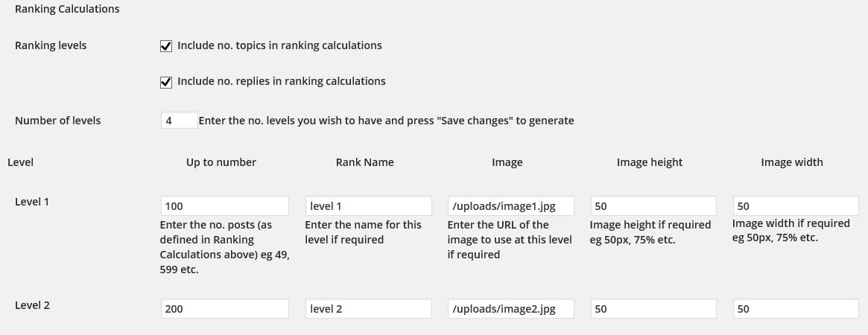This screenshot has height=335, width=868.
Task: Click the Image height column header
Action: (650, 162)
